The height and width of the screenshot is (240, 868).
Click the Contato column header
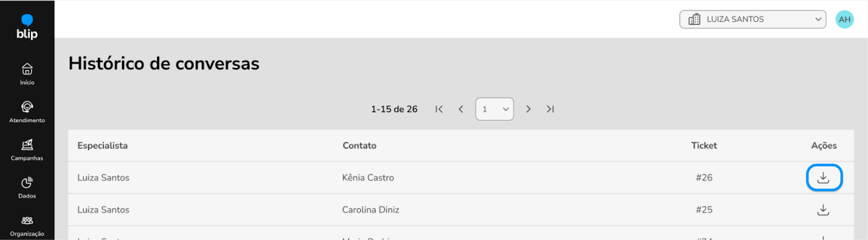359,145
